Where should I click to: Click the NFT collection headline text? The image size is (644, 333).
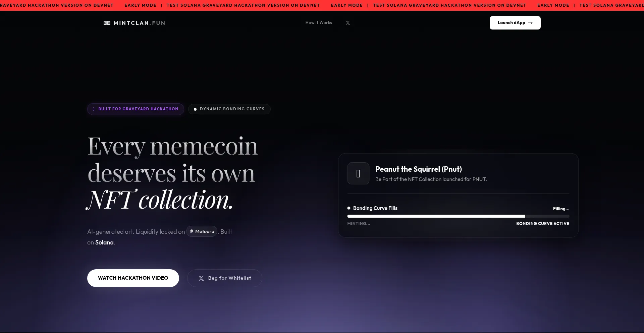[160, 200]
